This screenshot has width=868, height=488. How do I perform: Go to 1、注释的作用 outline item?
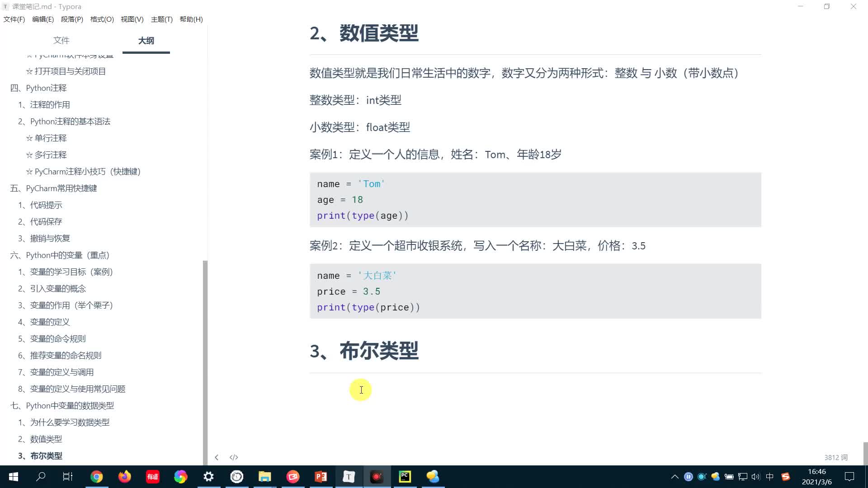[x=44, y=105]
